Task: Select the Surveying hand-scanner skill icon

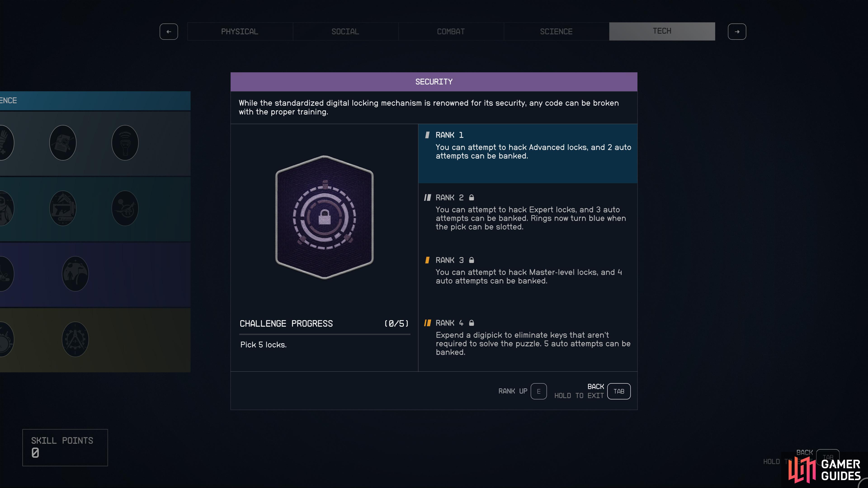Action: coord(125,143)
